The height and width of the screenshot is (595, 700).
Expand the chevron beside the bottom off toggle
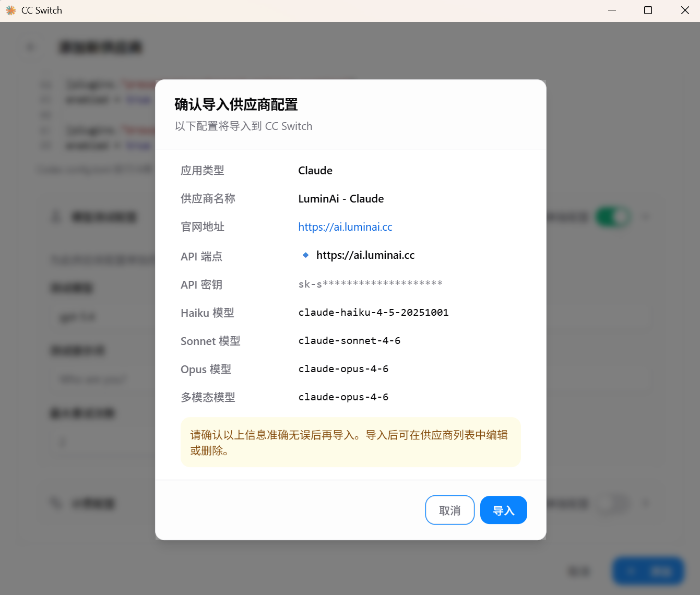646,503
